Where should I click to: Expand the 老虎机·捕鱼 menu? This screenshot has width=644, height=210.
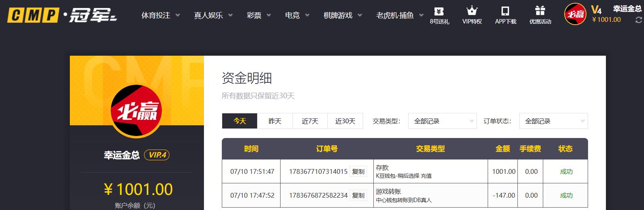pyautogui.click(x=400, y=15)
